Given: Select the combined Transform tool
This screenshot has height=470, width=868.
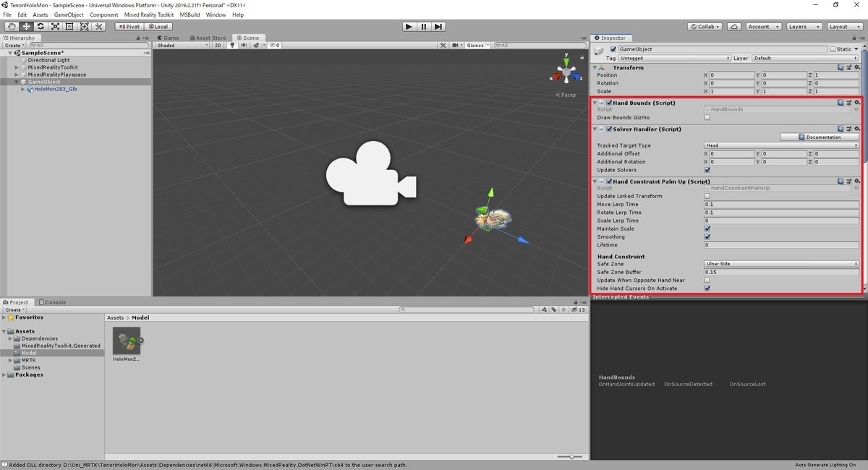Looking at the screenshot, I should pyautogui.click(x=84, y=27).
